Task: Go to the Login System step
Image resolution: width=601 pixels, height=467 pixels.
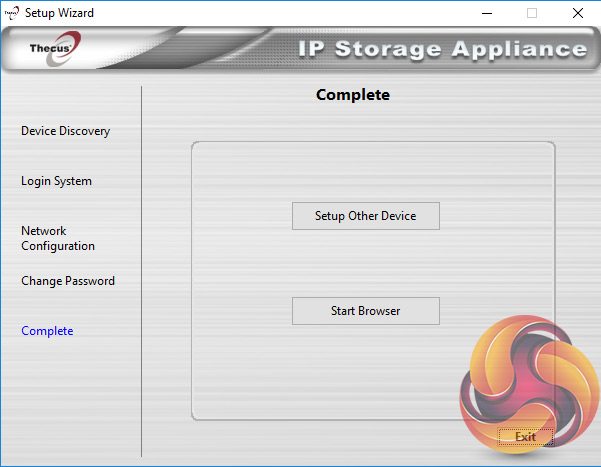Action: click(56, 181)
